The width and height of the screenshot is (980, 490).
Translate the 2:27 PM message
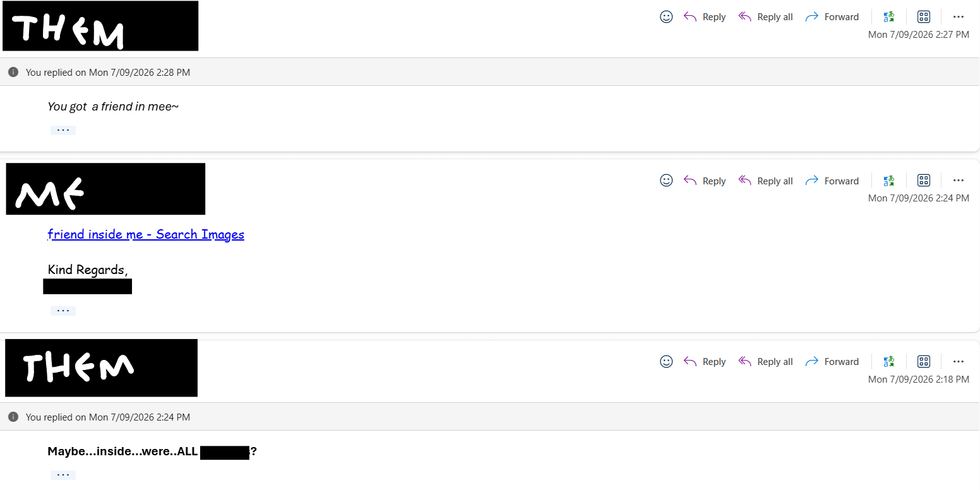pyautogui.click(x=889, y=17)
